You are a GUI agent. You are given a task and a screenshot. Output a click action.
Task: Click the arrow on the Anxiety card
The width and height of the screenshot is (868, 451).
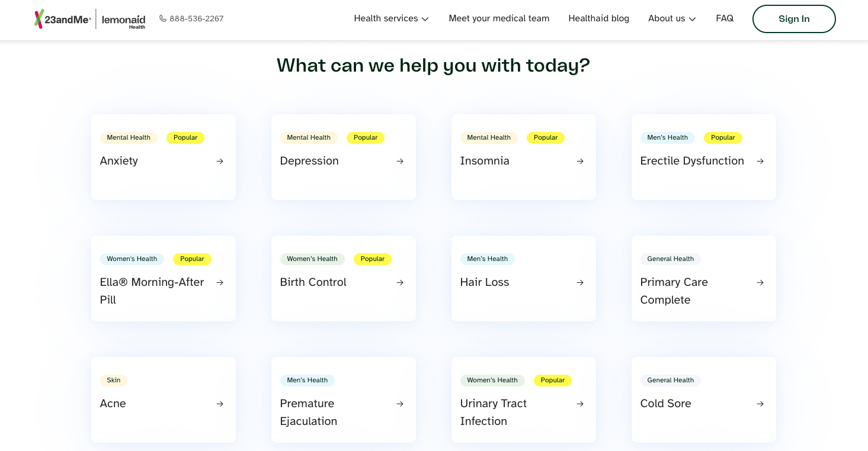click(x=219, y=161)
